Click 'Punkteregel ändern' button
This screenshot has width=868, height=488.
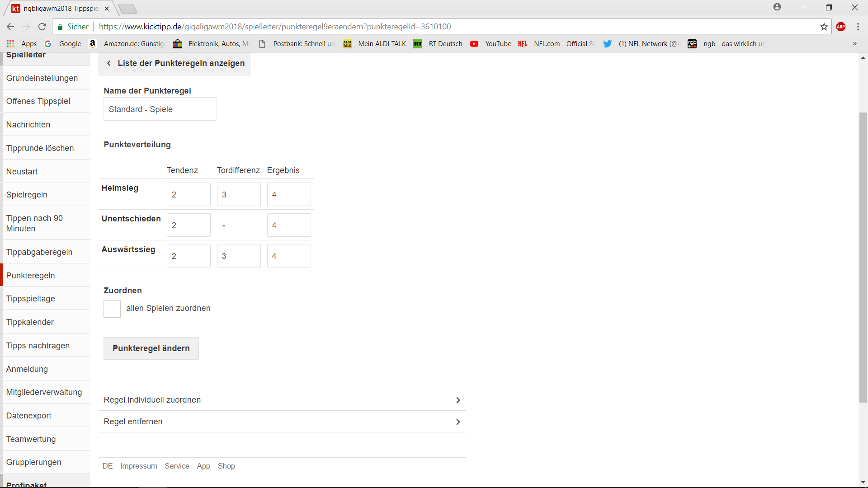[151, 348]
